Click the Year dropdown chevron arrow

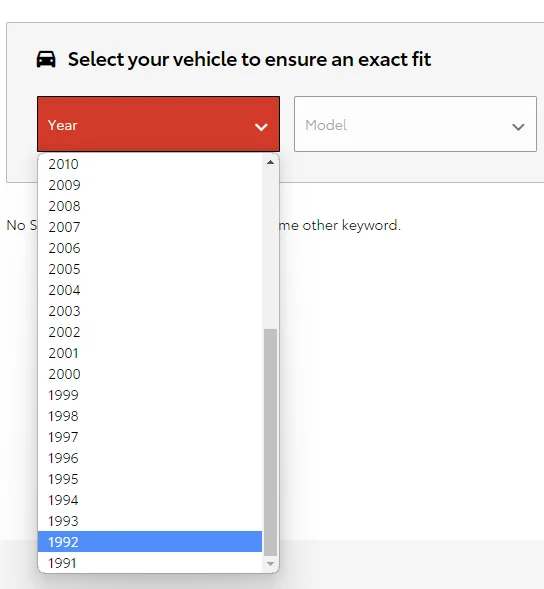(x=261, y=127)
